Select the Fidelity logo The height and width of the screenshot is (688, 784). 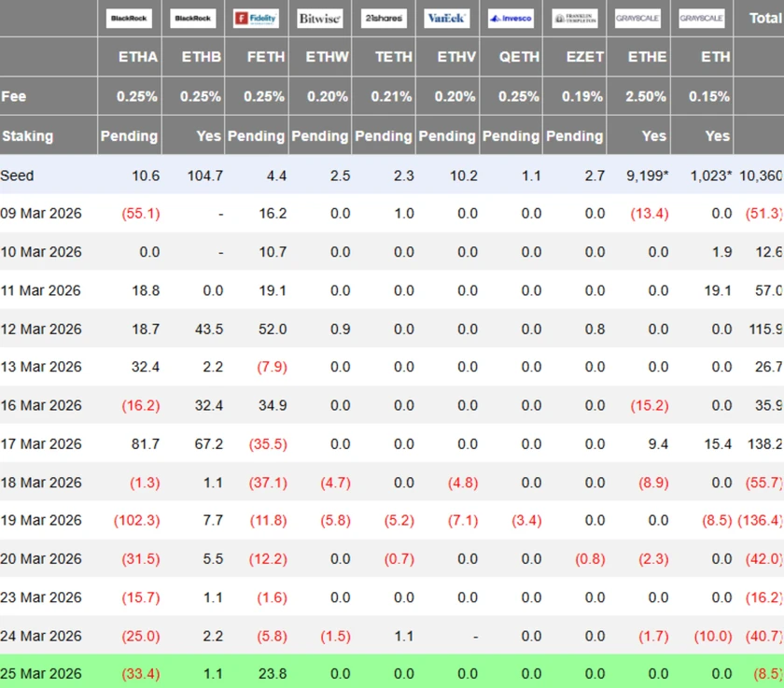[x=256, y=19]
